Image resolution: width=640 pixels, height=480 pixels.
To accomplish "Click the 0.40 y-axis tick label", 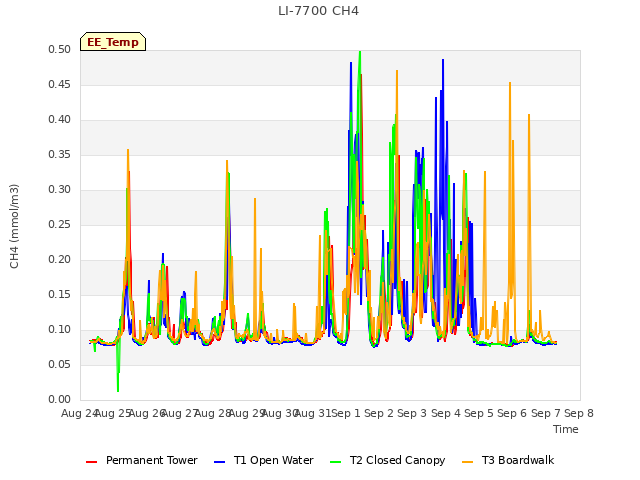I will click(x=60, y=120).
